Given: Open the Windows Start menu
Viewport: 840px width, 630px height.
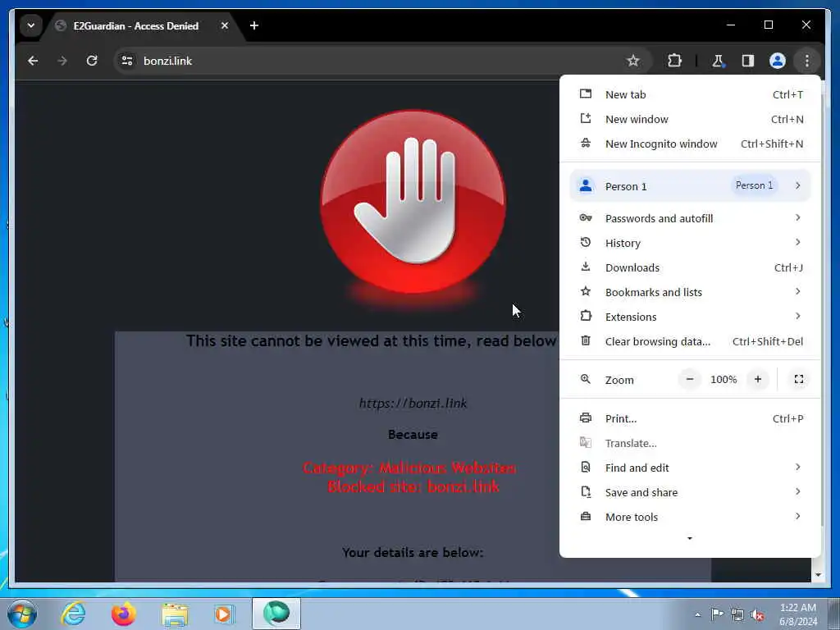Looking at the screenshot, I should (22, 614).
